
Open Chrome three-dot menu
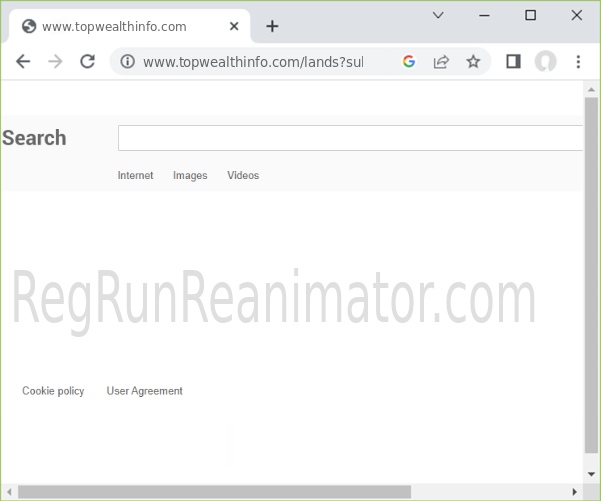pyautogui.click(x=578, y=62)
